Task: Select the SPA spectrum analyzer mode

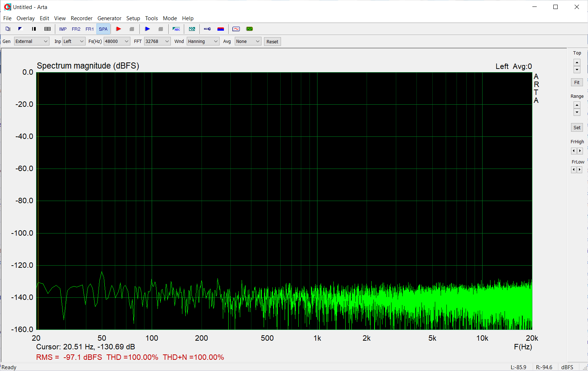Action: pyautogui.click(x=103, y=29)
